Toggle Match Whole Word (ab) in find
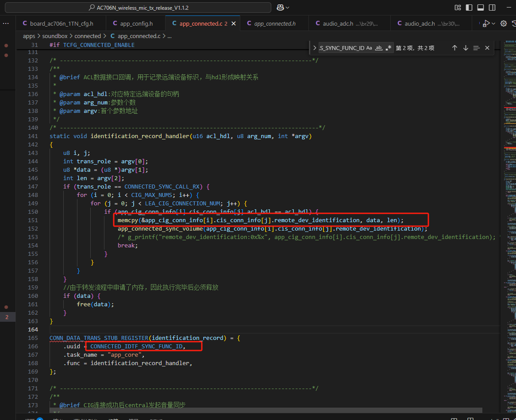 379,48
